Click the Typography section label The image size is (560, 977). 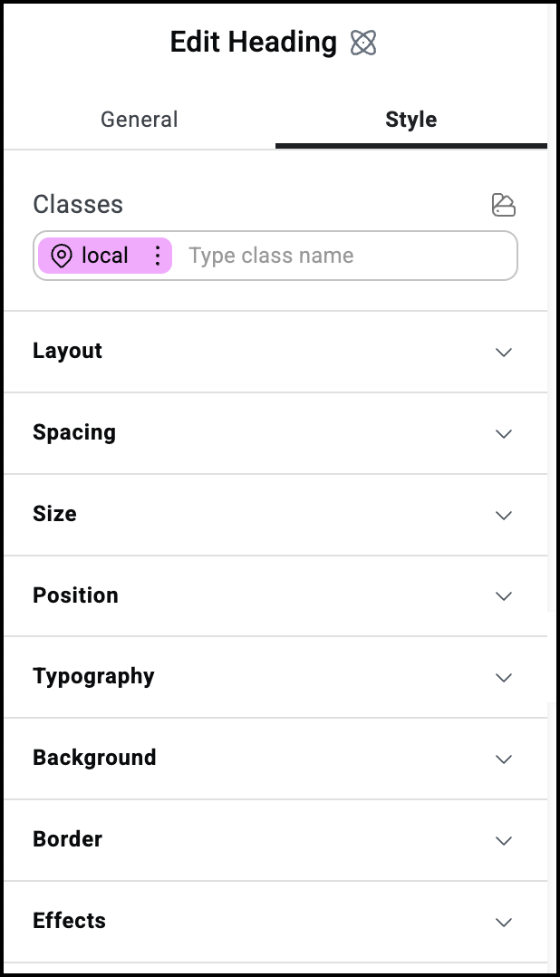[x=93, y=677]
